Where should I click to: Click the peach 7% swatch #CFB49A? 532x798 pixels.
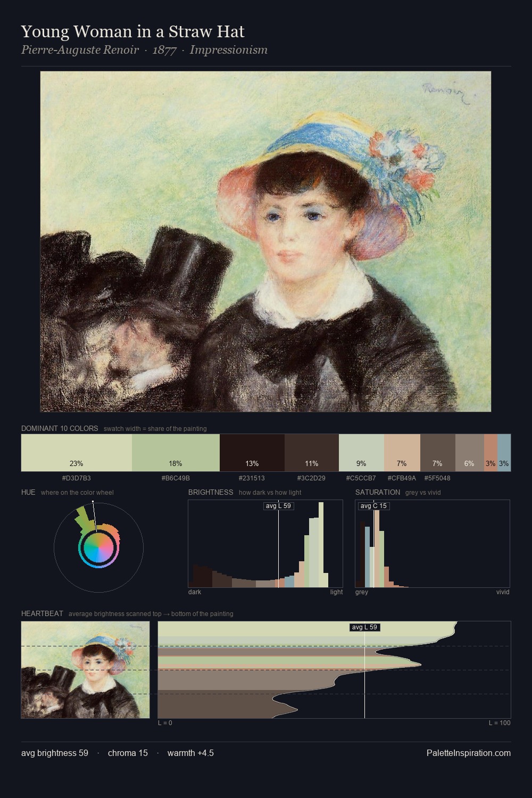(x=402, y=453)
